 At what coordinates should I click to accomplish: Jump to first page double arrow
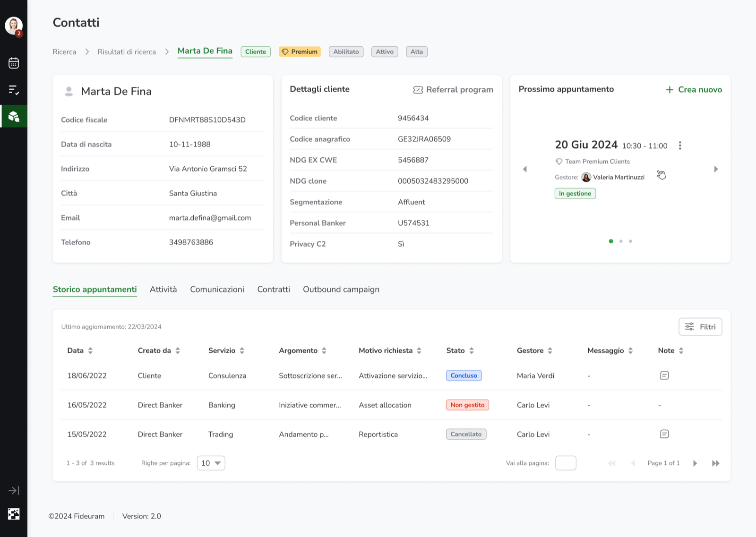[x=612, y=463]
